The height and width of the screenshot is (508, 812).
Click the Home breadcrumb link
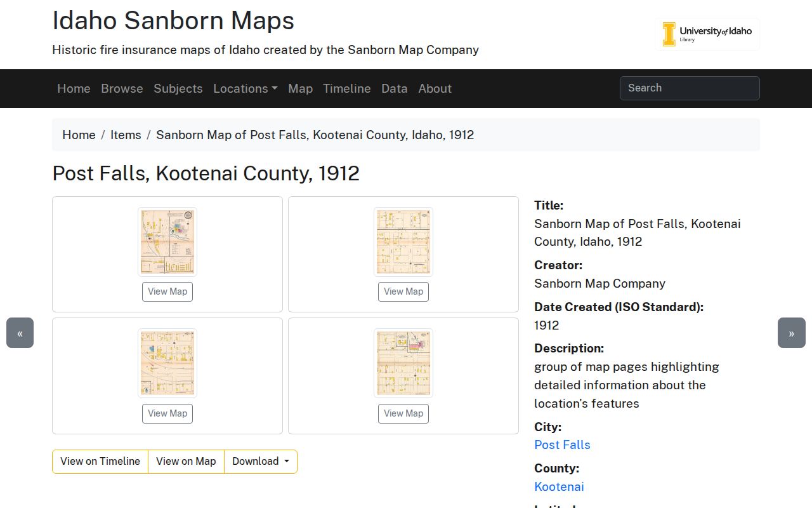(79, 135)
